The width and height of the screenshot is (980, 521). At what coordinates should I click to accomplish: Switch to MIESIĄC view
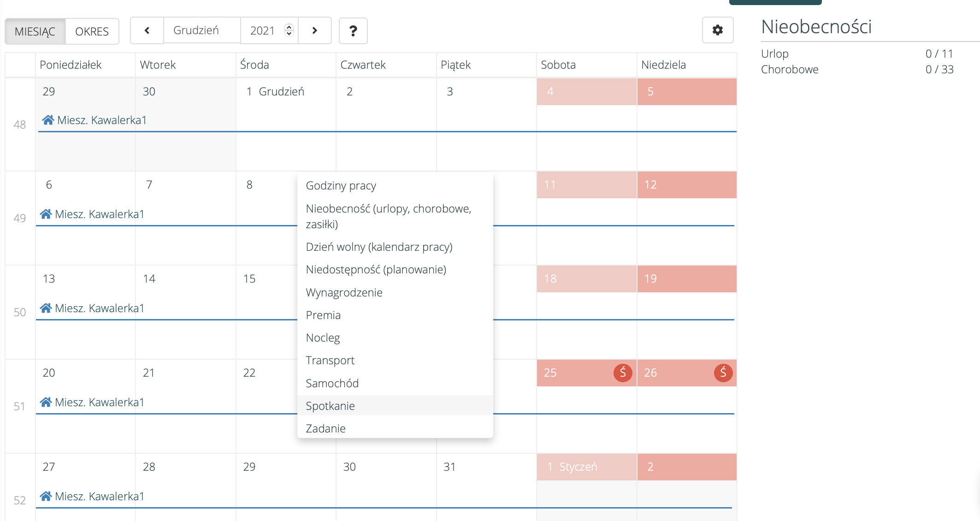click(35, 31)
